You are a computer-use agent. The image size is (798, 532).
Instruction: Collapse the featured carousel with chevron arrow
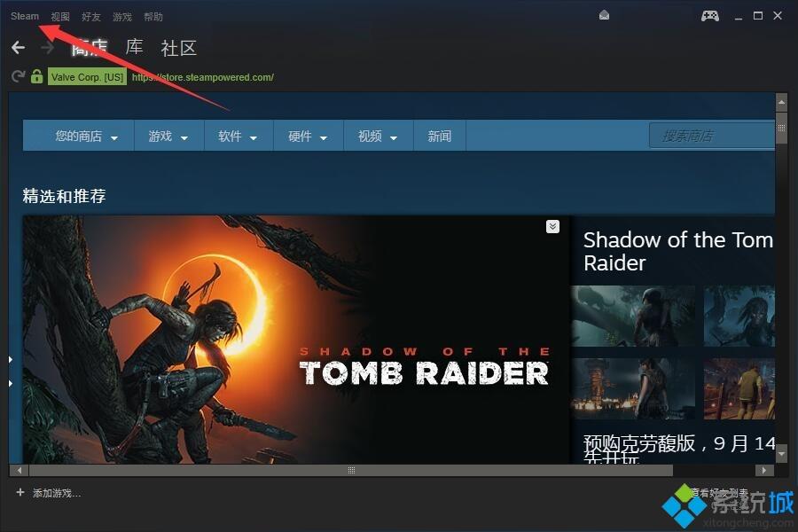pos(552,226)
